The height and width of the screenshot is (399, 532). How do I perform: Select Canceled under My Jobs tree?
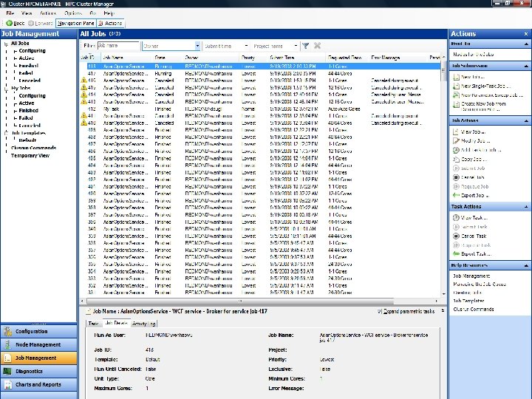coord(30,126)
